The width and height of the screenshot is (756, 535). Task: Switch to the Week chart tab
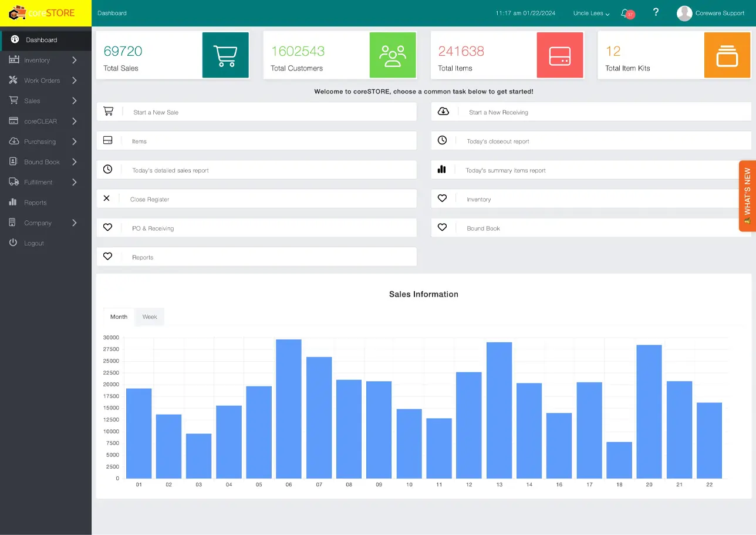pos(150,317)
